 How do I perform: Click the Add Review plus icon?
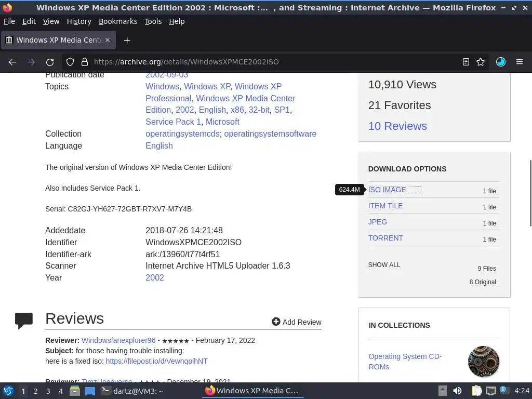coord(276,321)
